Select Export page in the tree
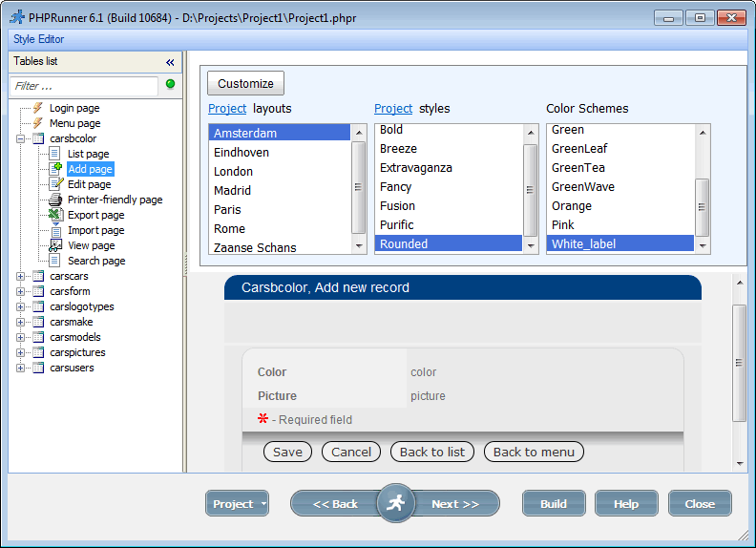Image resolution: width=756 pixels, height=548 pixels. coord(96,215)
